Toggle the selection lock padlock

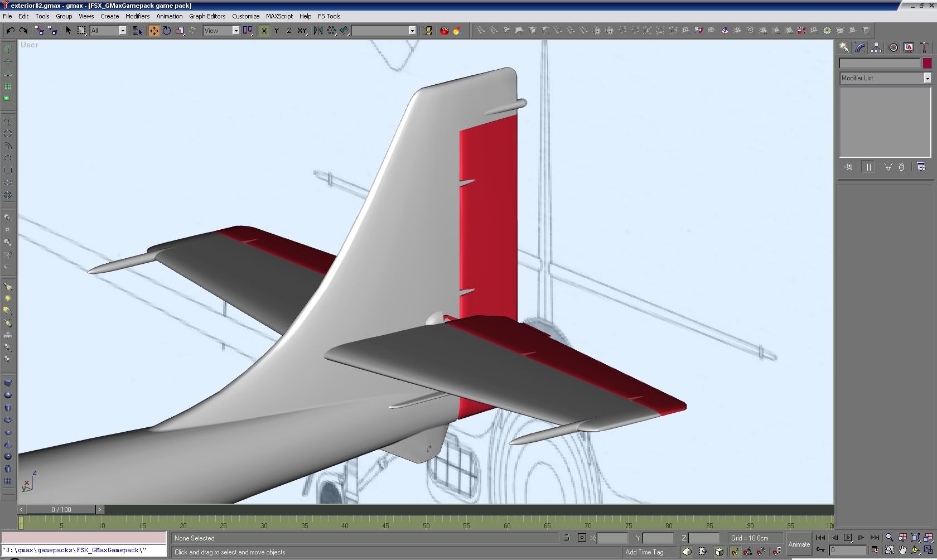pyautogui.click(x=566, y=538)
